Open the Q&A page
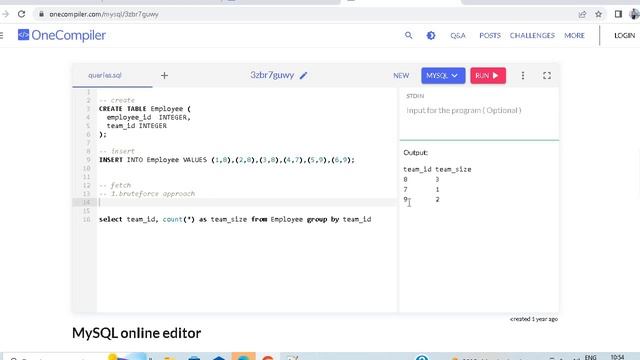Screen dimensions: 640x360 pos(458,36)
